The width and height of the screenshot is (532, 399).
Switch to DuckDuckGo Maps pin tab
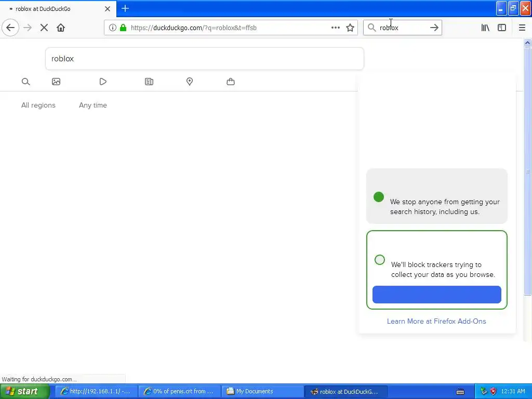(x=190, y=82)
